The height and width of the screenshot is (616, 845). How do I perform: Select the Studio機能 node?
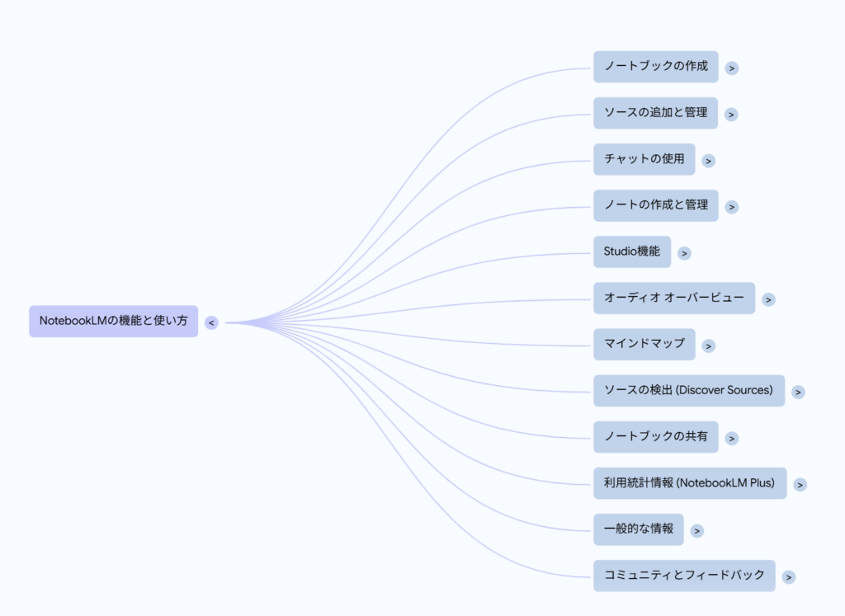coord(632,252)
